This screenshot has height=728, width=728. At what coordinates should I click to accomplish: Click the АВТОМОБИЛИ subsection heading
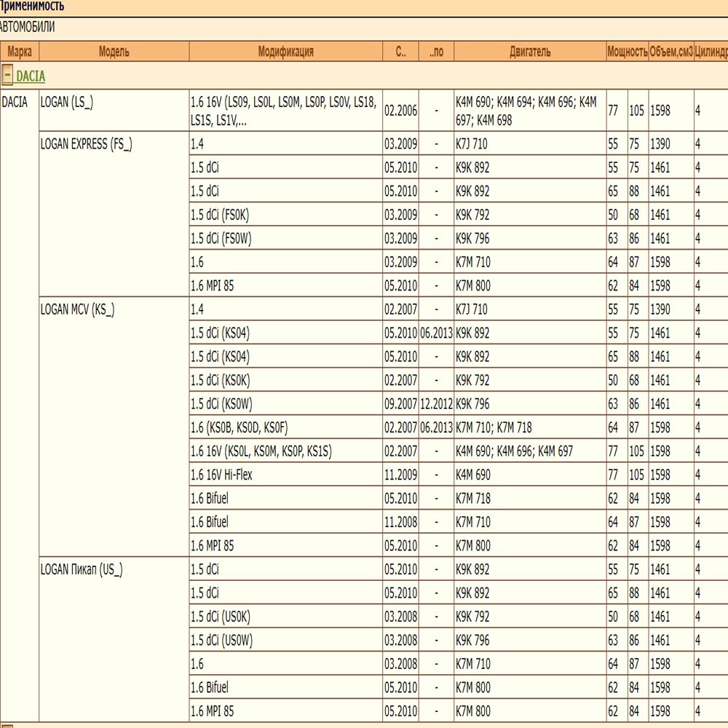27,27
